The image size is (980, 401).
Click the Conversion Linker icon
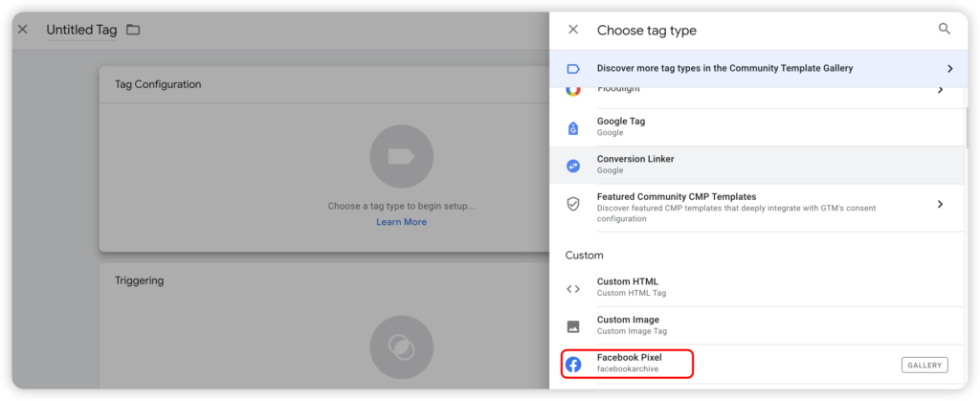point(573,165)
